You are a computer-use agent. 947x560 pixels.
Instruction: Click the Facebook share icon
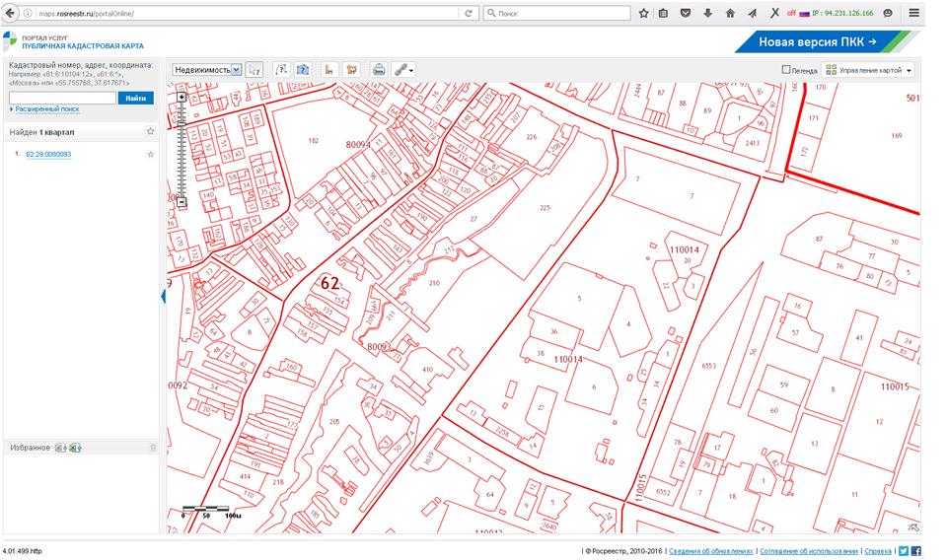click(x=915, y=551)
